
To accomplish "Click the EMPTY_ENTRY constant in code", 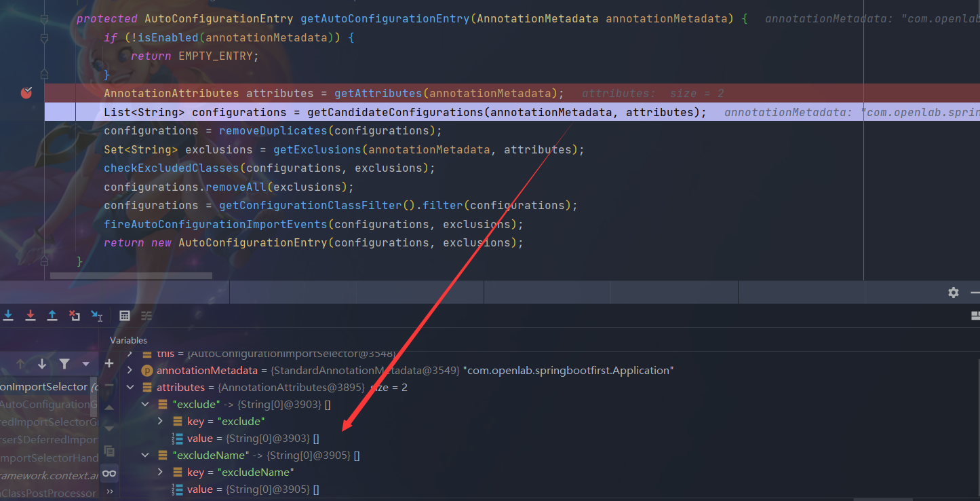I will pos(215,56).
